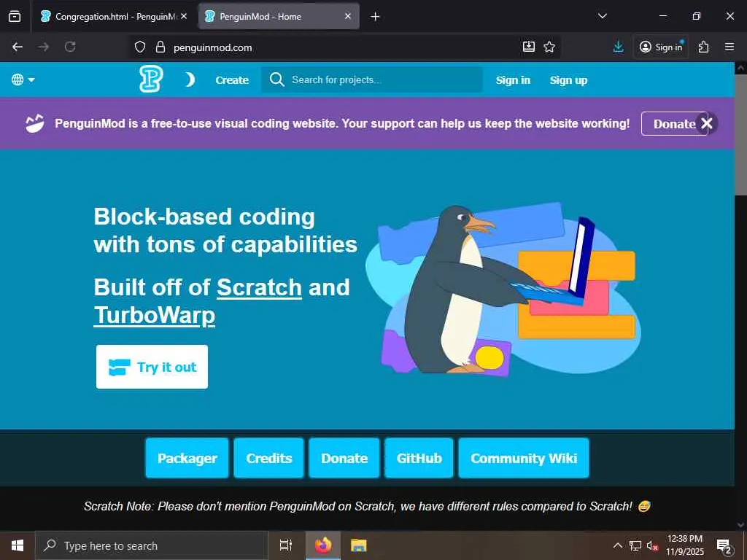Open the Packager button
747x560 pixels.
pyautogui.click(x=187, y=458)
